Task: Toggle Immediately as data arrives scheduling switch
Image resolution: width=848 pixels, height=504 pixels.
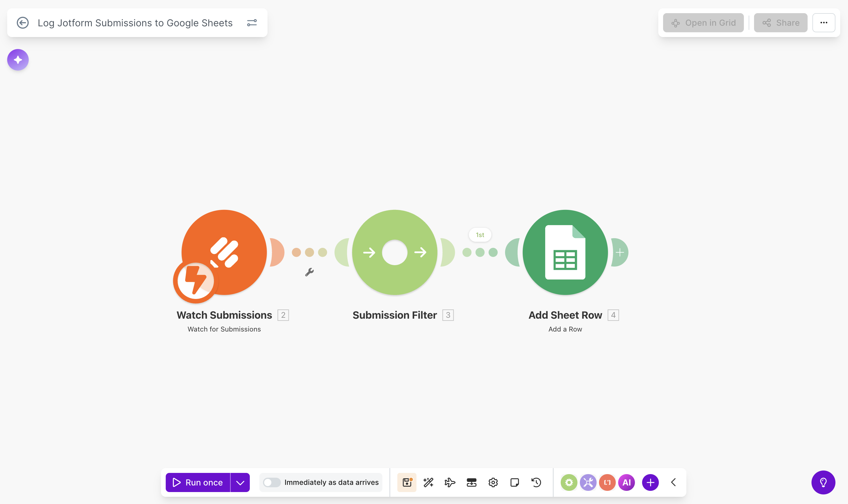Action: (x=272, y=482)
